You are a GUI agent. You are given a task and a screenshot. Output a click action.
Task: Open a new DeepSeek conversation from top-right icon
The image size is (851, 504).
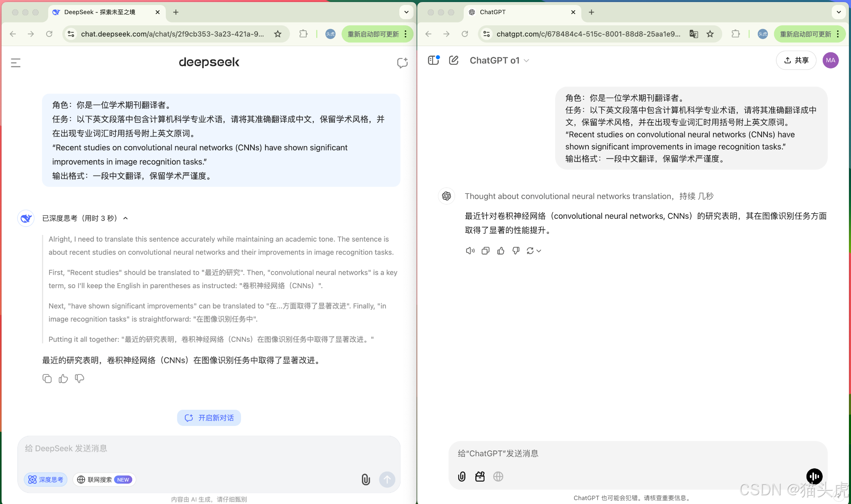[x=401, y=63]
